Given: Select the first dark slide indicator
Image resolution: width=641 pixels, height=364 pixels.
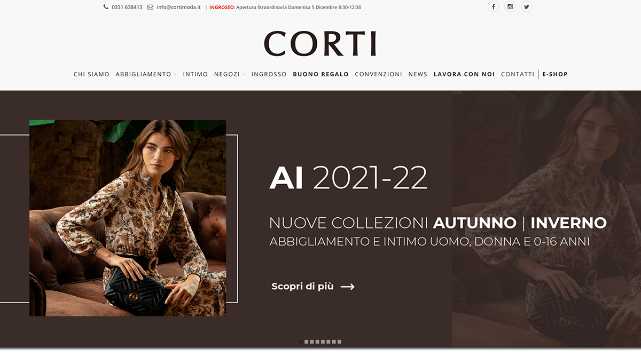Looking at the screenshot, I should tap(301, 342).
